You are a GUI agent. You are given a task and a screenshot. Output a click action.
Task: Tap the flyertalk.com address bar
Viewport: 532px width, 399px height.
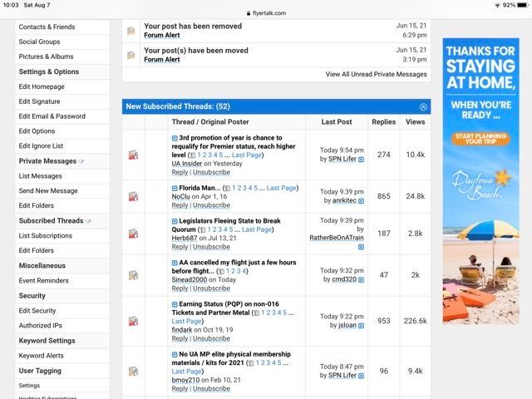click(266, 13)
